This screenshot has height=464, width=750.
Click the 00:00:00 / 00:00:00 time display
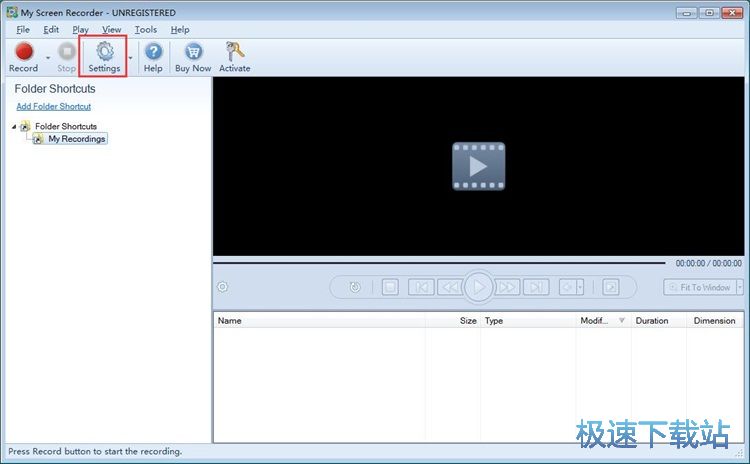pyautogui.click(x=708, y=263)
